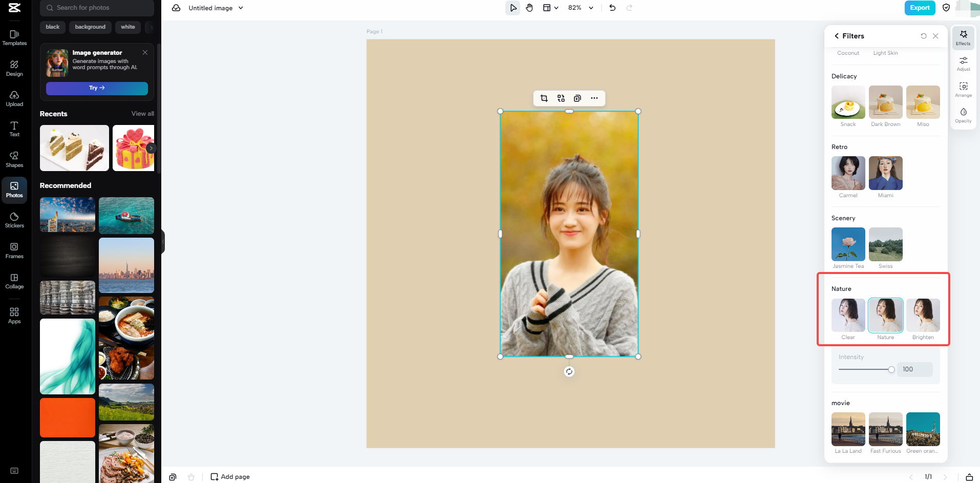Collapse the left panel with the side arrow
The height and width of the screenshot is (483, 980).
tap(163, 241)
